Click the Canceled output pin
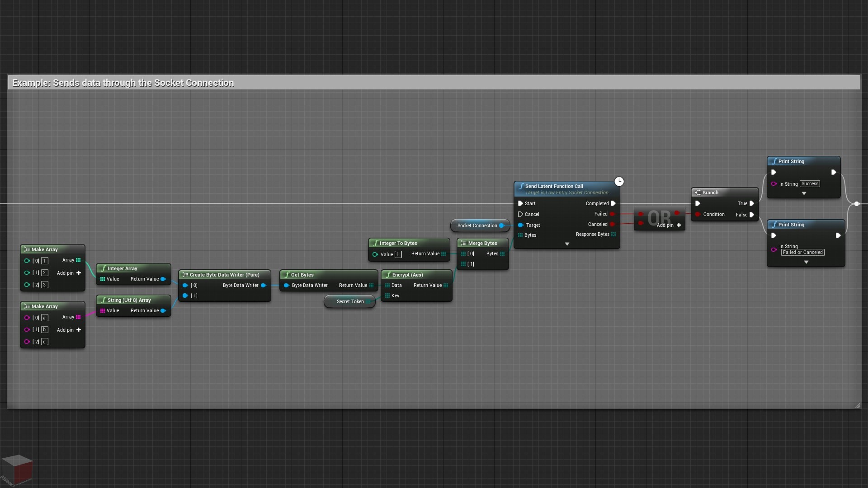868x488 pixels. click(x=613, y=224)
